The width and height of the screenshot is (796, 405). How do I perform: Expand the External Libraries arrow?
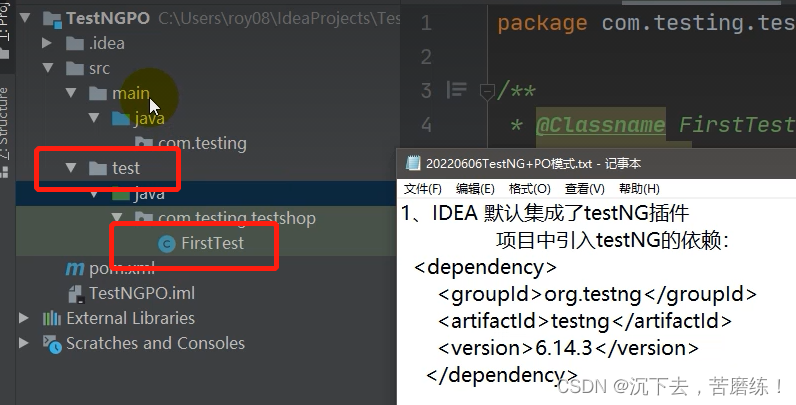click(x=23, y=318)
